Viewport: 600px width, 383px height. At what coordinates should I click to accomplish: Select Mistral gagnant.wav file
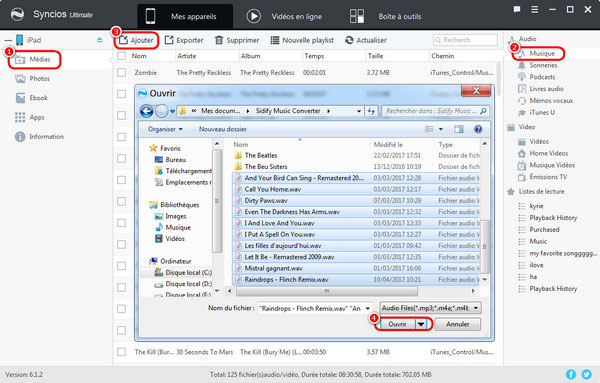tap(274, 268)
